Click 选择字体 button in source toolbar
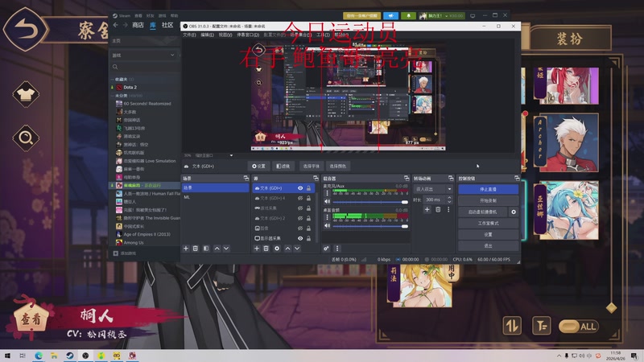This screenshot has width=644, height=362. point(311,166)
